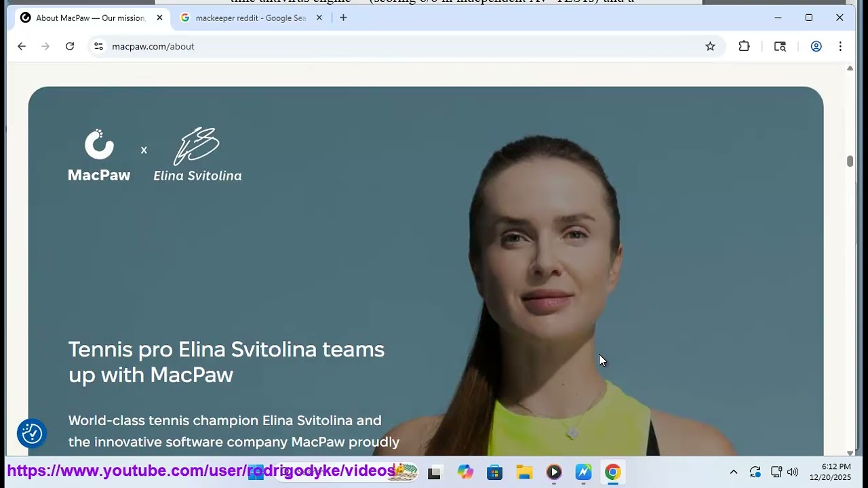
Task: Bookmark this page with the star icon
Action: click(x=710, y=46)
